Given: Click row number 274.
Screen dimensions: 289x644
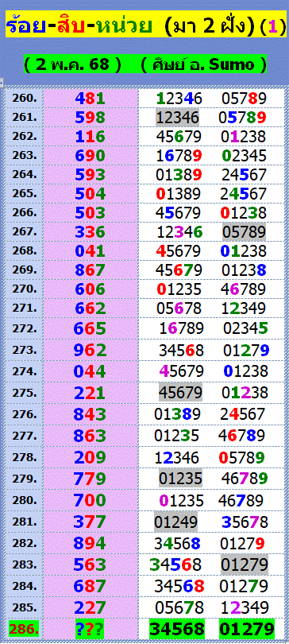Looking at the screenshot, I should (24, 371).
